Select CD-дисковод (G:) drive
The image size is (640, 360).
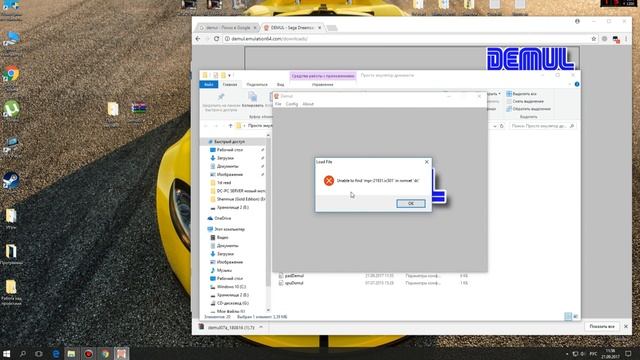(233, 303)
